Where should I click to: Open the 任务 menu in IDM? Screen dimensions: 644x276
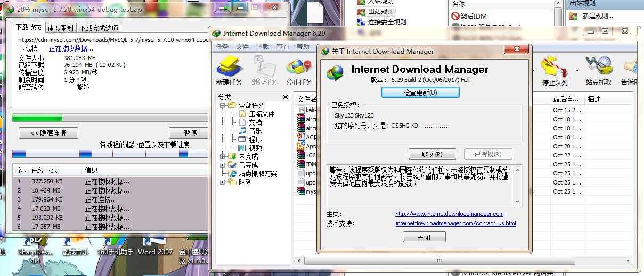(222, 47)
